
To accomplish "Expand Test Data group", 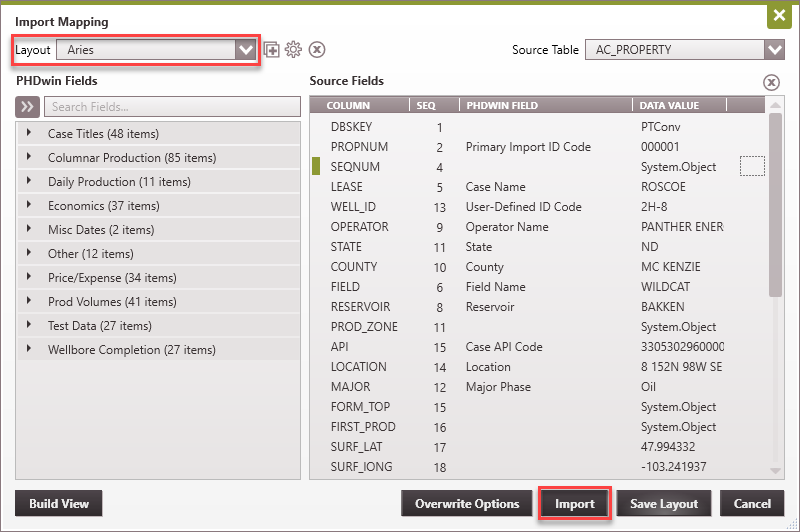I will coord(29,325).
